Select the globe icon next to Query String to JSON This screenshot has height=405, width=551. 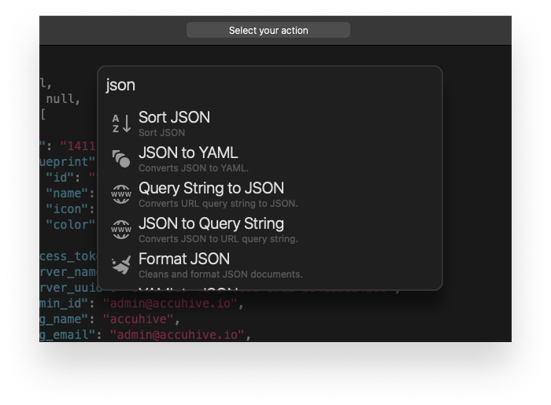point(121,194)
